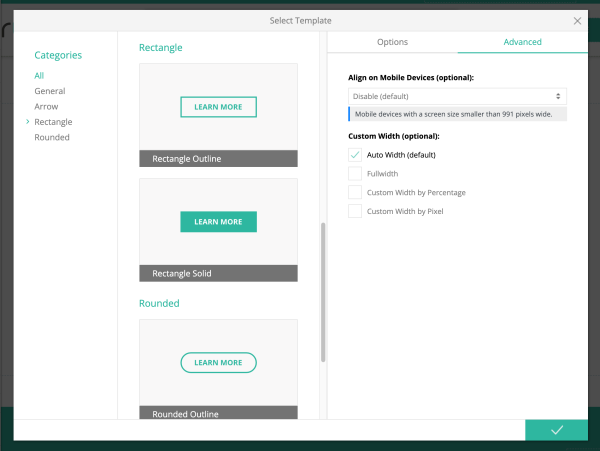Click the Categories heading
Image resolution: width=600 pixels, height=451 pixels.
click(58, 55)
